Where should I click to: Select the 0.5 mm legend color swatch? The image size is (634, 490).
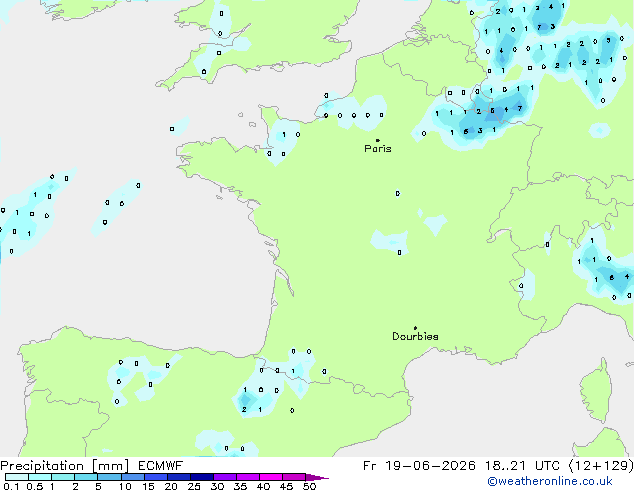[x=40, y=477]
